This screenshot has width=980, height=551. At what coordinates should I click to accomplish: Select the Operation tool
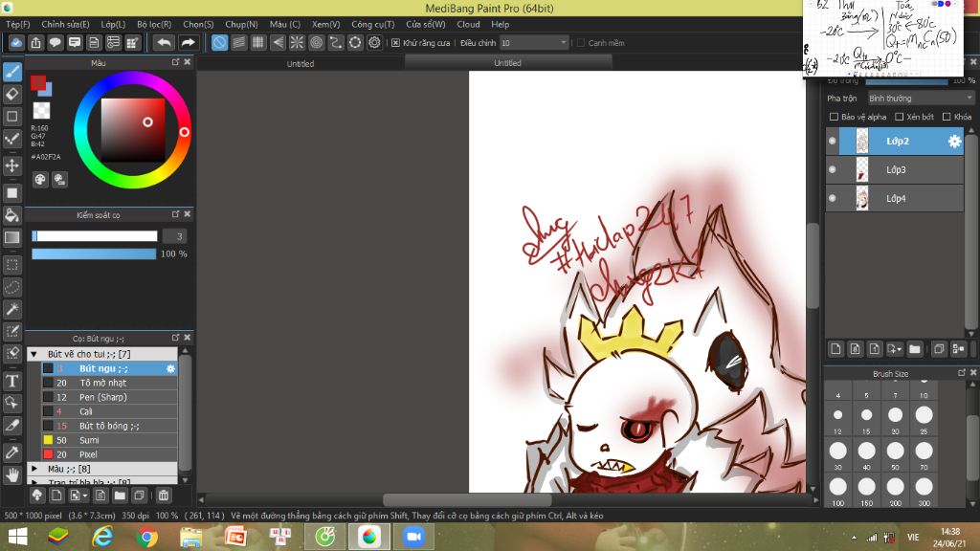tap(11, 403)
